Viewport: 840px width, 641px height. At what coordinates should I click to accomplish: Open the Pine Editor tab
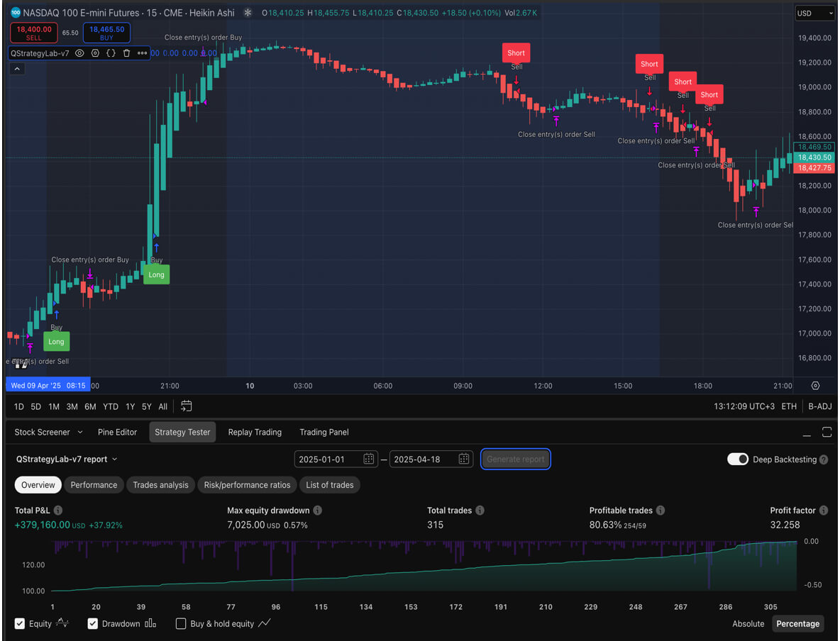(117, 432)
